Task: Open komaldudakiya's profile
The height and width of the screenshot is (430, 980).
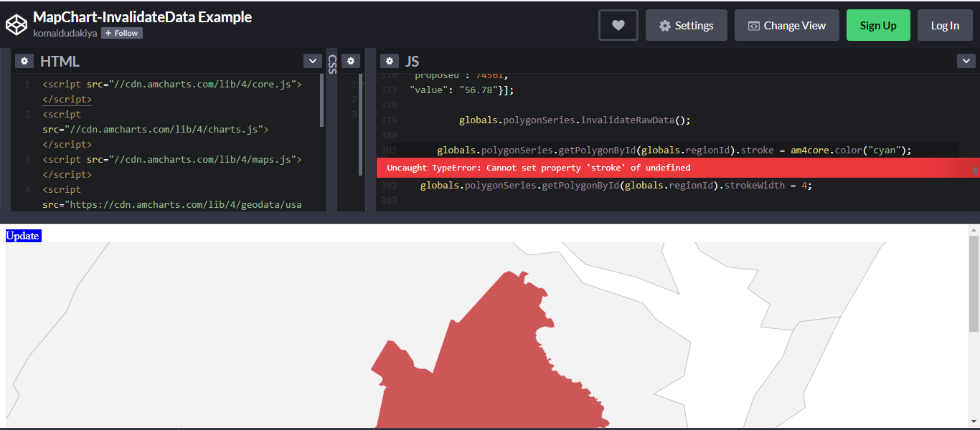Action: 65,33
